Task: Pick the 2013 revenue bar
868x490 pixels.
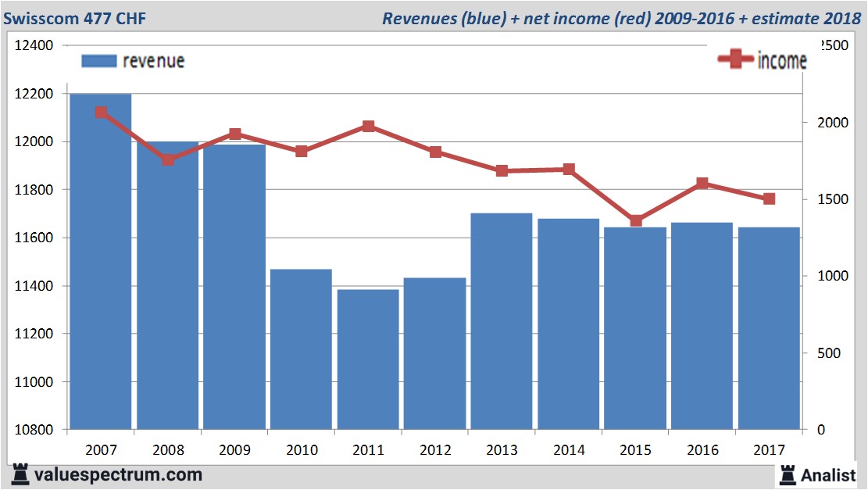Action: pyautogui.click(x=502, y=321)
